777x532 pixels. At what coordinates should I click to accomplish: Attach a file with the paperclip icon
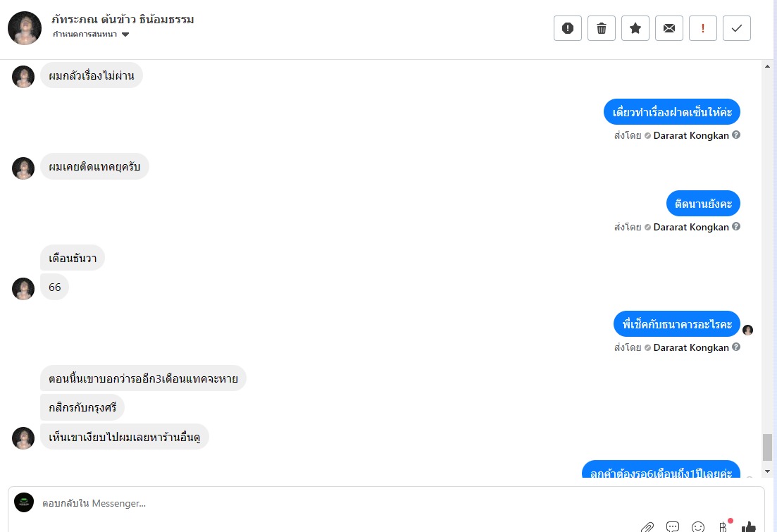tap(647, 526)
